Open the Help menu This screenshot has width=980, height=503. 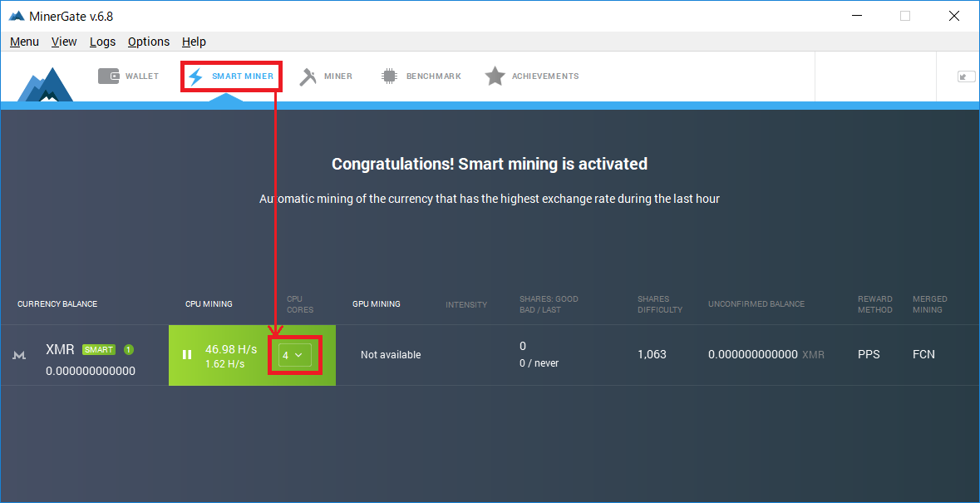(x=194, y=42)
